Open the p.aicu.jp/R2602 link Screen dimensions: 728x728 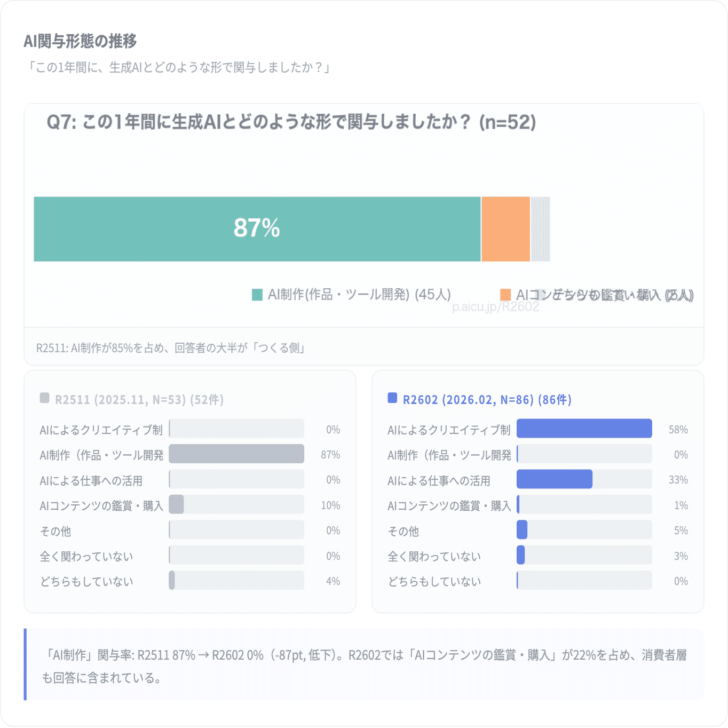coord(495,307)
